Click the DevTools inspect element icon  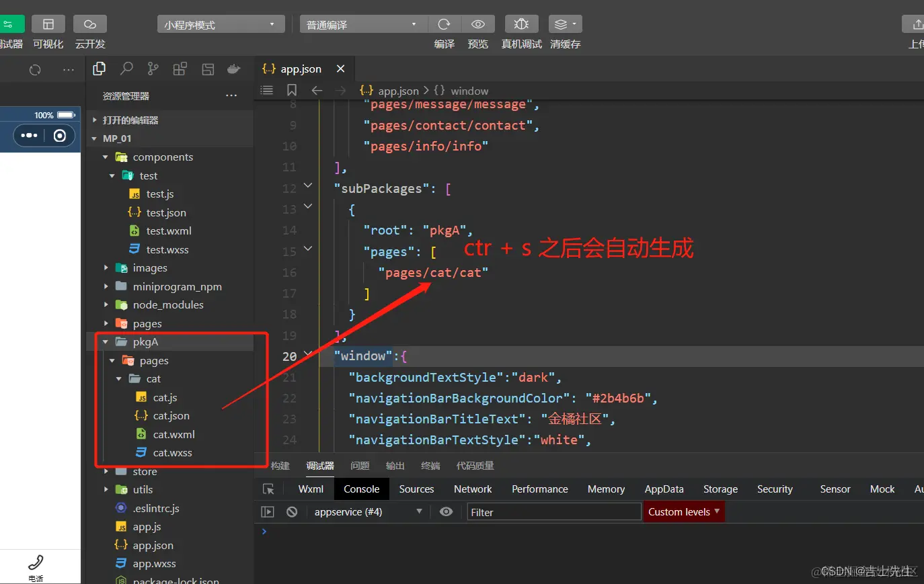268,489
